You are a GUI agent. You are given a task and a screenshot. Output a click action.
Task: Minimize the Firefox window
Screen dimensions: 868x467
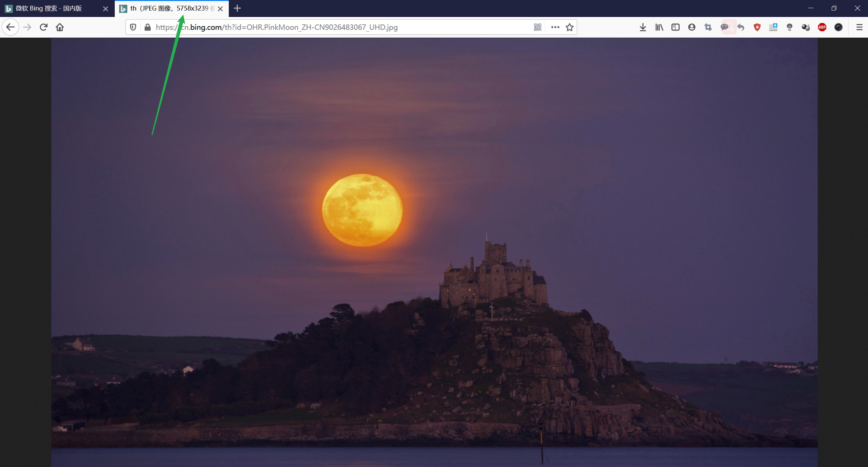click(811, 8)
